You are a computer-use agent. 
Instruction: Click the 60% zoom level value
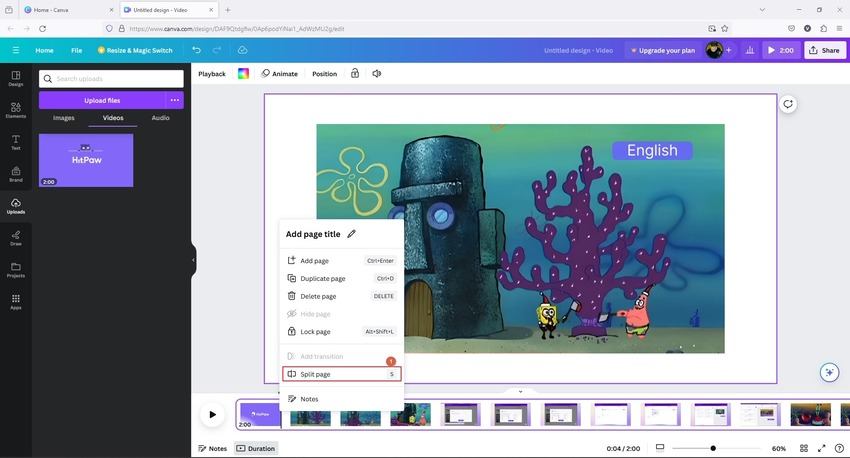(x=779, y=448)
